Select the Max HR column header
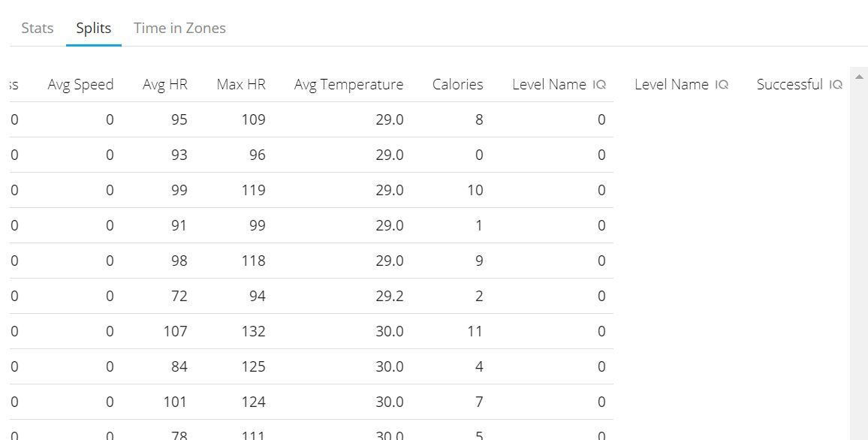This screenshot has width=868, height=440. [x=241, y=85]
